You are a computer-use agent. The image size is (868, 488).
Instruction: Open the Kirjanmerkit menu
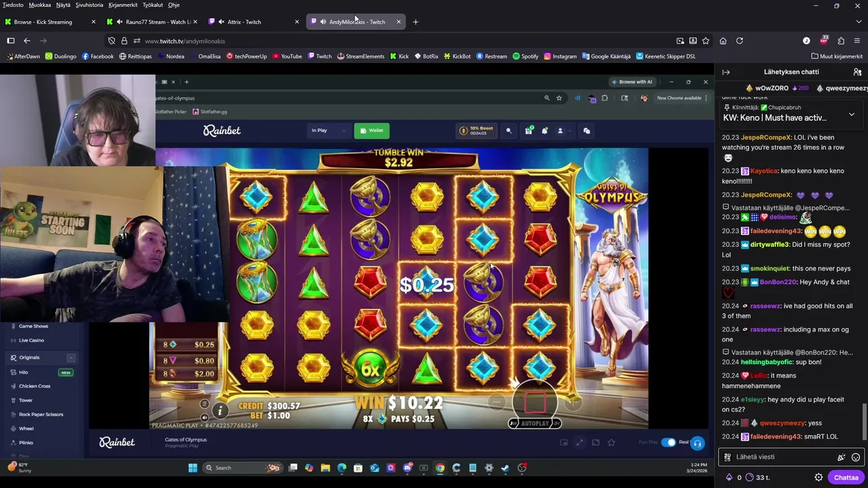(123, 5)
